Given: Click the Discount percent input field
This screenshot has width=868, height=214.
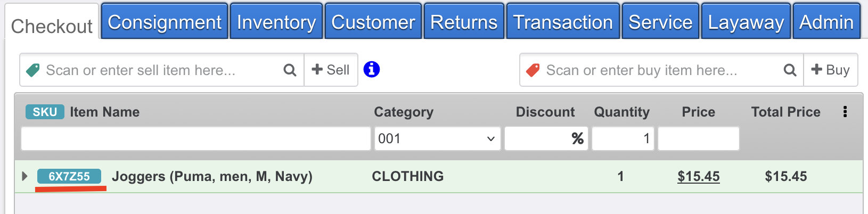Looking at the screenshot, I should [538, 138].
